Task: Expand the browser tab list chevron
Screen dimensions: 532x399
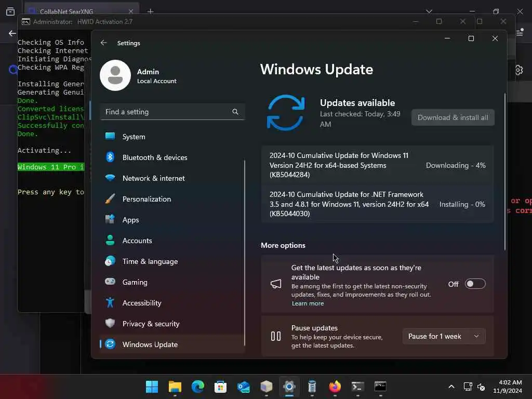Action: (x=429, y=11)
